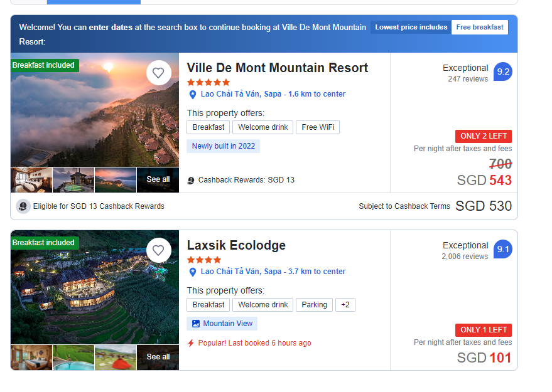The height and width of the screenshot is (392, 552).
Task: Save Ville De Mont to favorites heart
Action: pos(158,73)
